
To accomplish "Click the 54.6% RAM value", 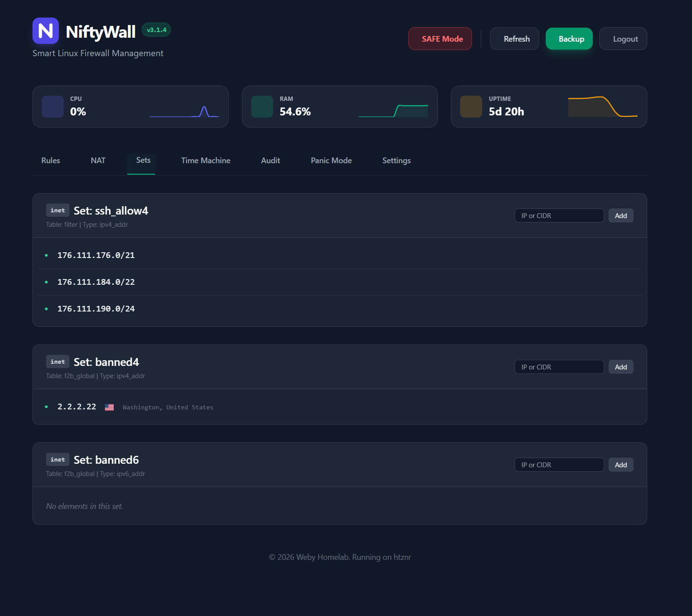I will pyautogui.click(x=295, y=111).
